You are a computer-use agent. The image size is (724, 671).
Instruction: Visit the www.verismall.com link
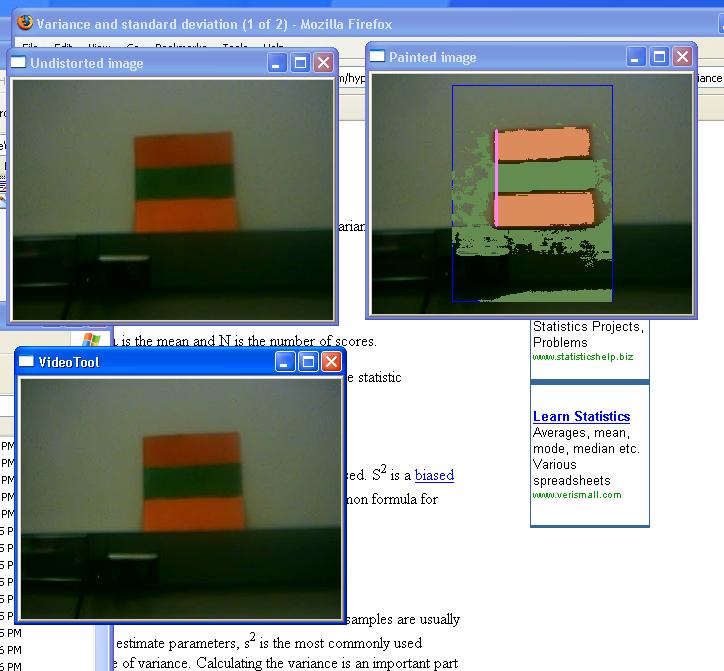click(x=577, y=494)
